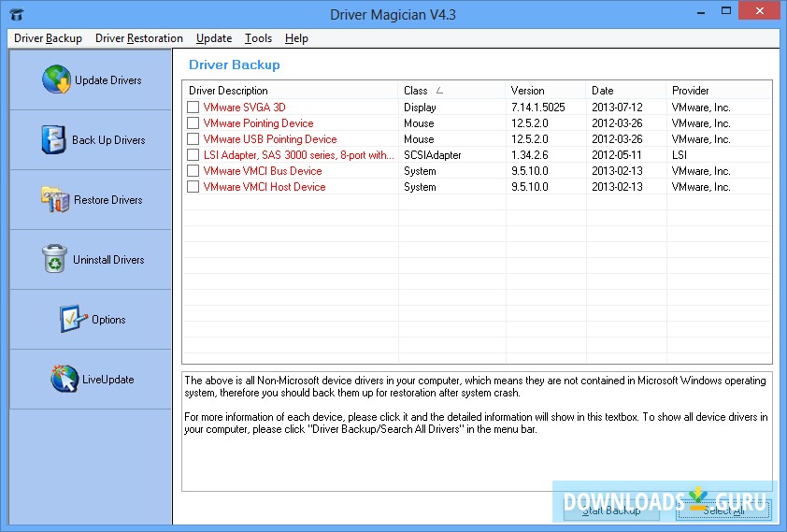
Task: Open the Options checklist icon
Action: pos(73,320)
